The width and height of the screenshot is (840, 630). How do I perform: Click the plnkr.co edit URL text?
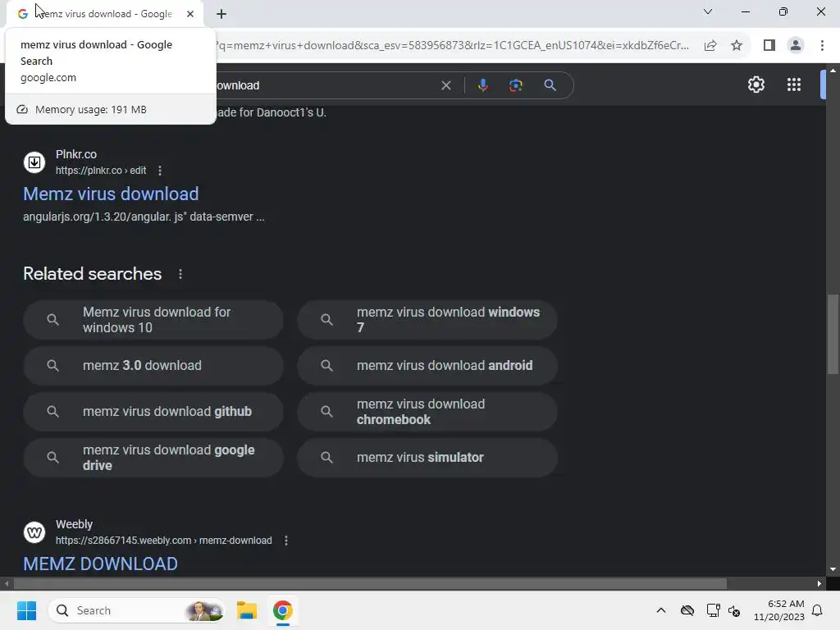(x=101, y=171)
